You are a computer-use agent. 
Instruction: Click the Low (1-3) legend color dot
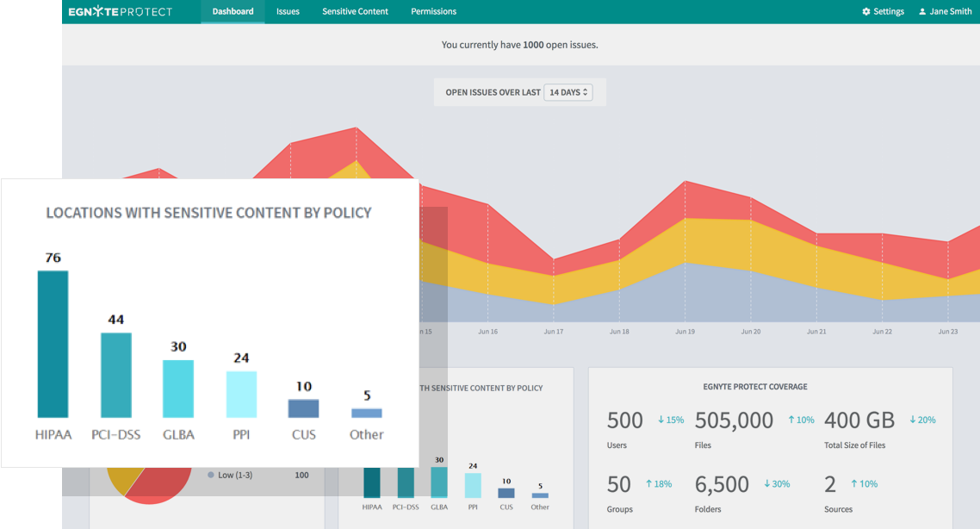(211, 475)
